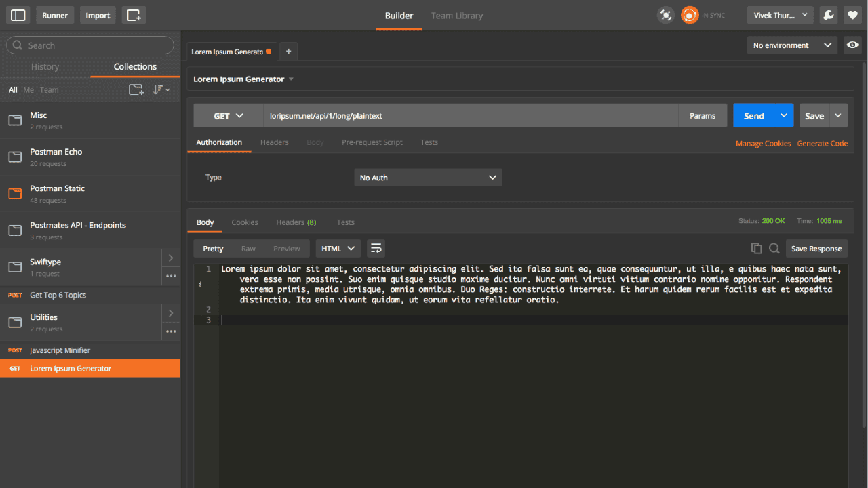This screenshot has width=868, height=488.
Task: Search response with magnifier icon
Action: [x=774, y=249]
